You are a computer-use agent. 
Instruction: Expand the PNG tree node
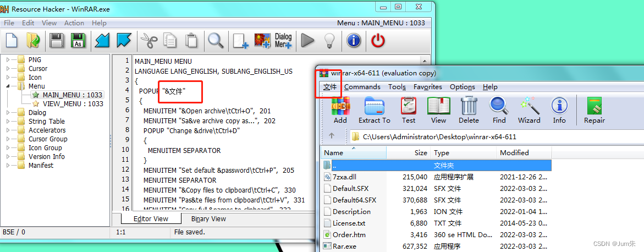pos(8,60)
